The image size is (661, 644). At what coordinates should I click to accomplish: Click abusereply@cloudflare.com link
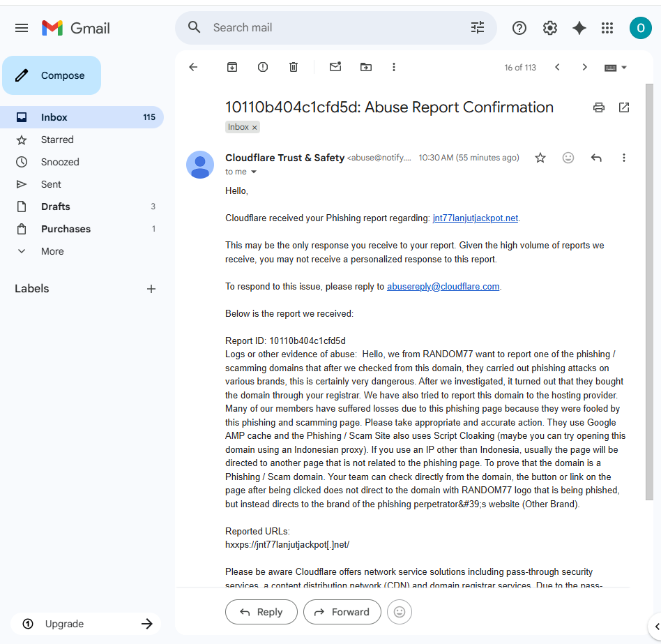443,286
